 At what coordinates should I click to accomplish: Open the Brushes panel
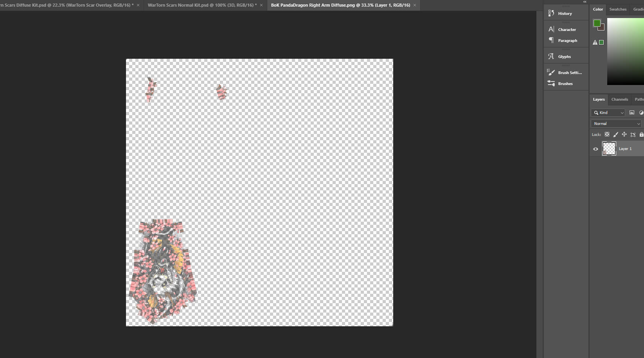tap(565, 83)
